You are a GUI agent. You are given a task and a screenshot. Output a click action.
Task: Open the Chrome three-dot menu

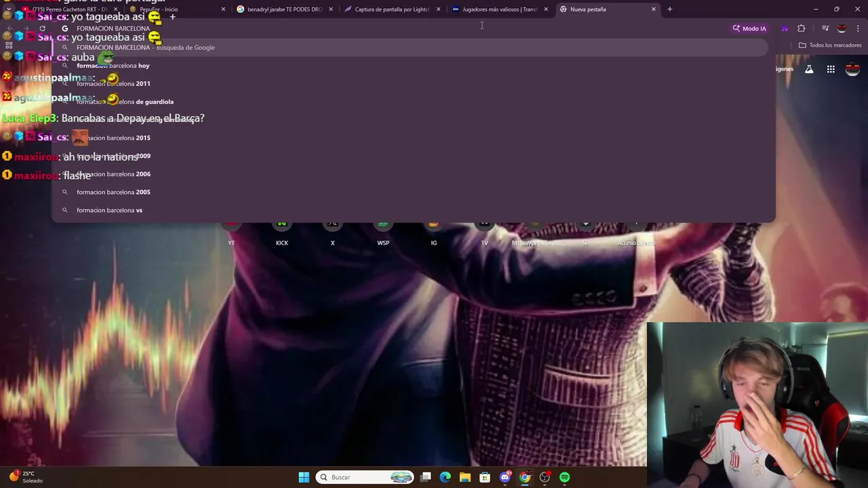pos(858,28)
